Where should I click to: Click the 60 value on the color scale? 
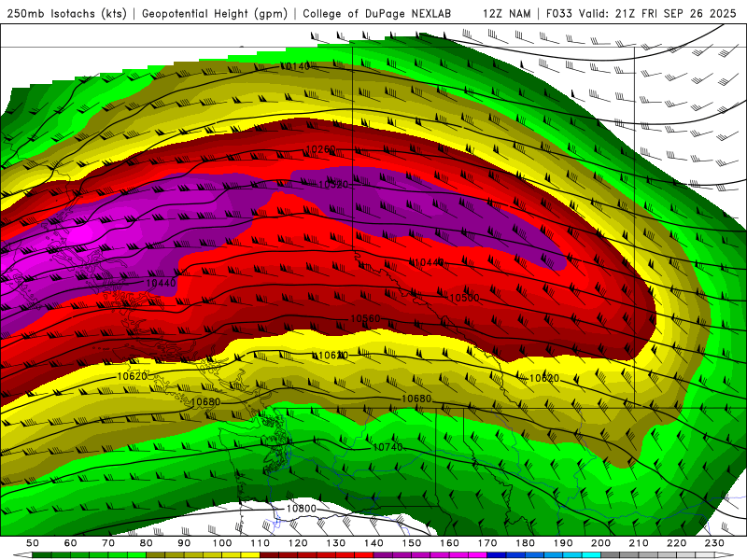coord(71,543)
